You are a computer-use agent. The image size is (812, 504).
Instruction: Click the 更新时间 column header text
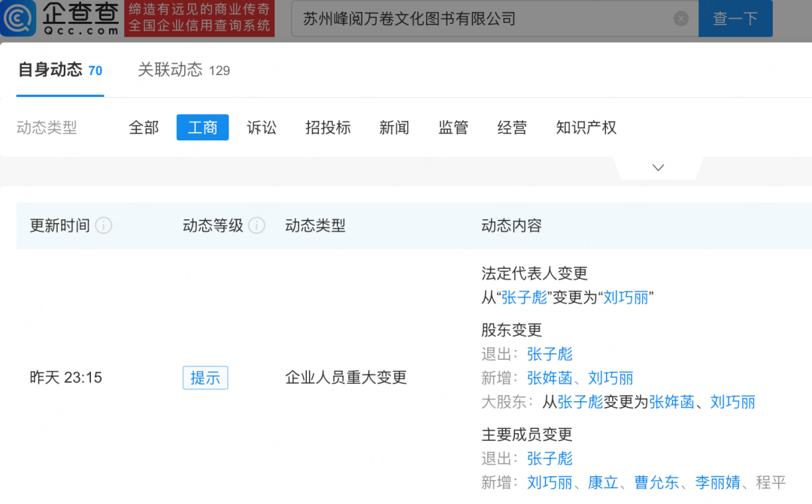(60, 225)
